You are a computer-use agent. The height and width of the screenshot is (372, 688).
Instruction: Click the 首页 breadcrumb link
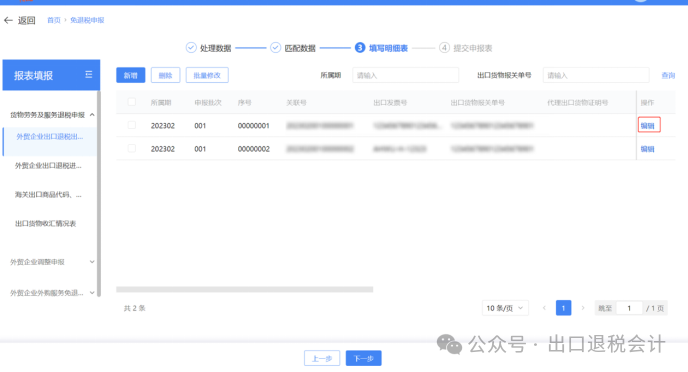[54, 20]
